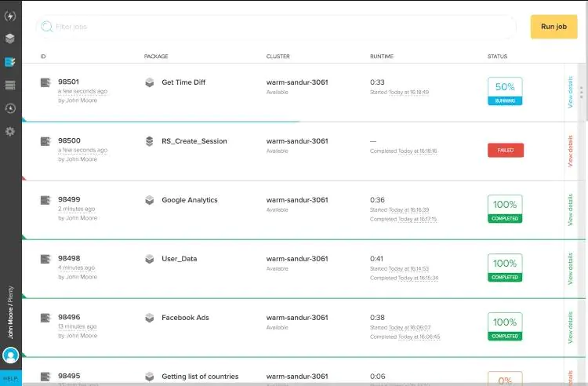Click the Get Time Diff package name
The width and height of the screenshot is (588, 386).
tap(183, 82)
